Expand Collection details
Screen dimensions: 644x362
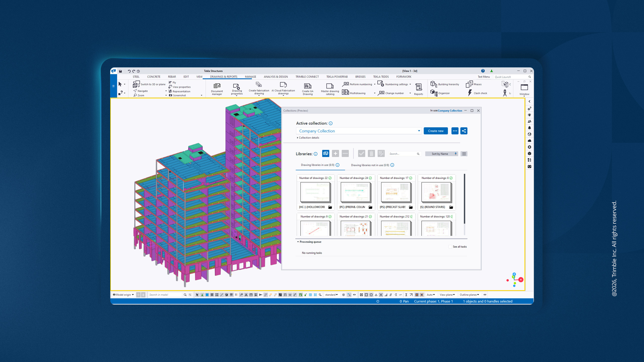pyautogui.click(x=308, y=138)
